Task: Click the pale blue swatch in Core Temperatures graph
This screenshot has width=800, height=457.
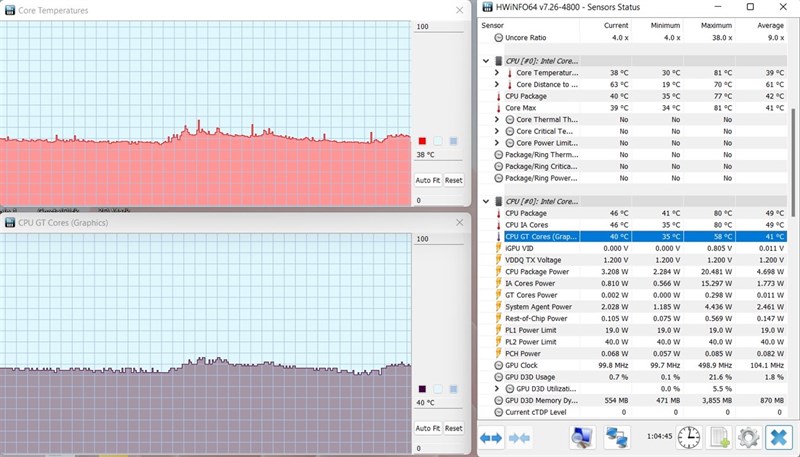Action: click(x=438, y=141)
